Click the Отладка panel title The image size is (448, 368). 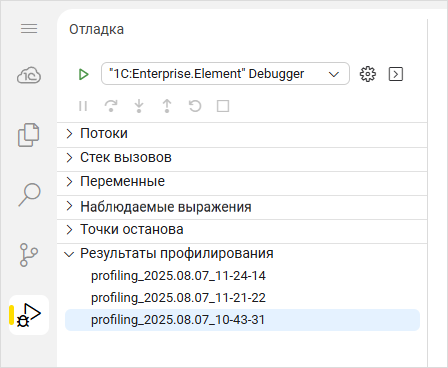point(96,29)
